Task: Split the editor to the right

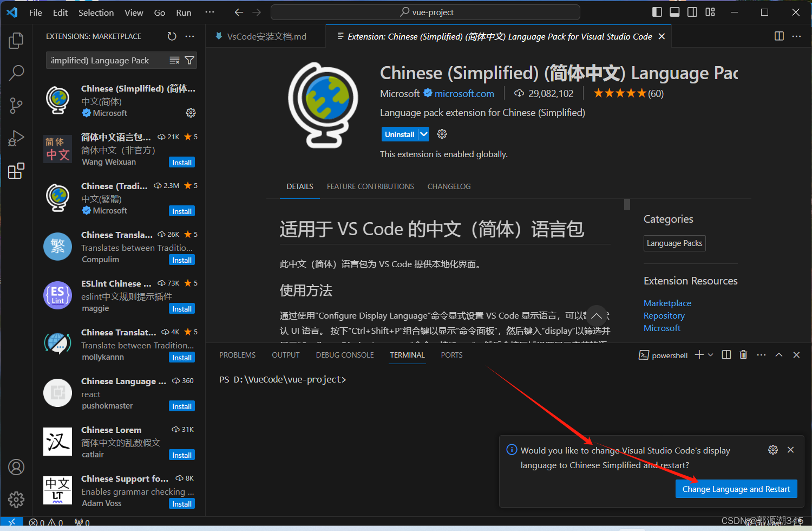Action: [779, 36]
